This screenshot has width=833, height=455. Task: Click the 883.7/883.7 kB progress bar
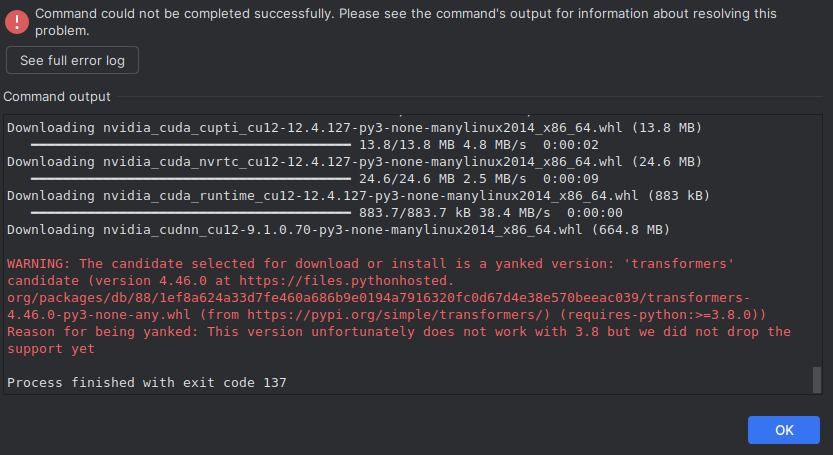(190, 213)
